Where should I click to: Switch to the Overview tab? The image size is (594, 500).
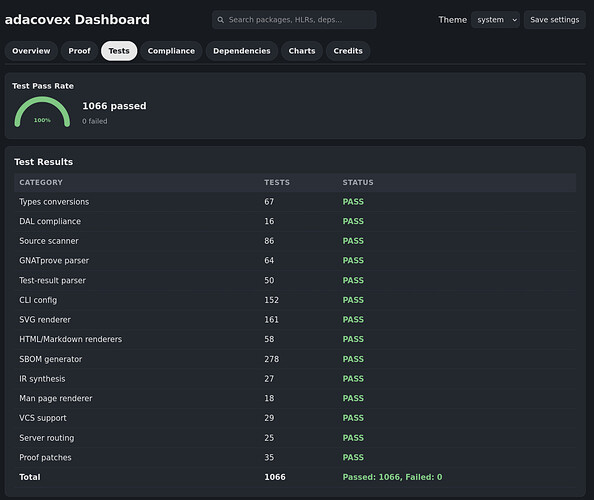click(x=31, y=51)
